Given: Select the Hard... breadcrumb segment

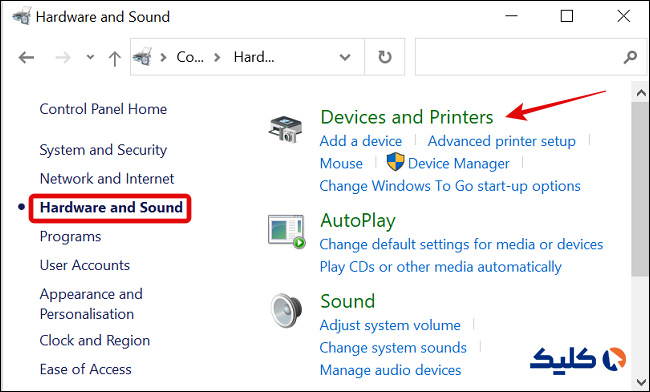Looking at the screenshot, I should (254, 57).
